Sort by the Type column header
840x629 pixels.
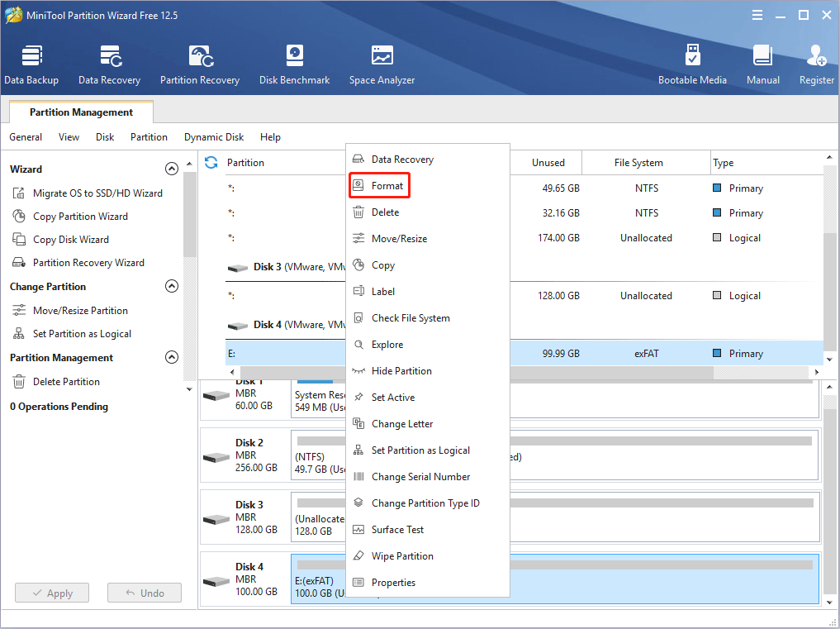[x=767, y=163]
